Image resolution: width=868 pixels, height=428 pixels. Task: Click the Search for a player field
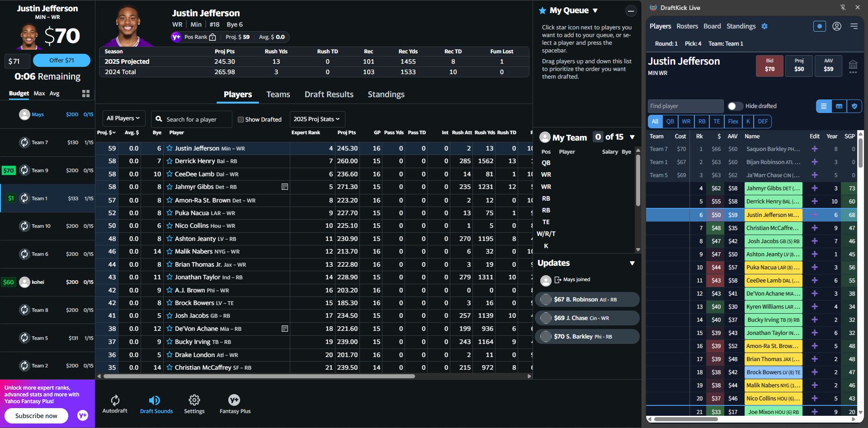pyautogui.click(x=192, y=119)
